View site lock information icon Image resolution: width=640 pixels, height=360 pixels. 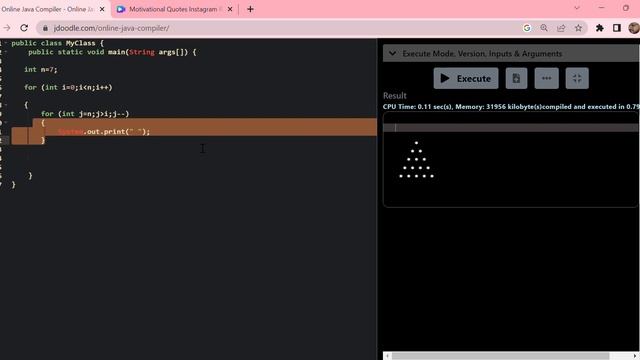click(45, 28)
